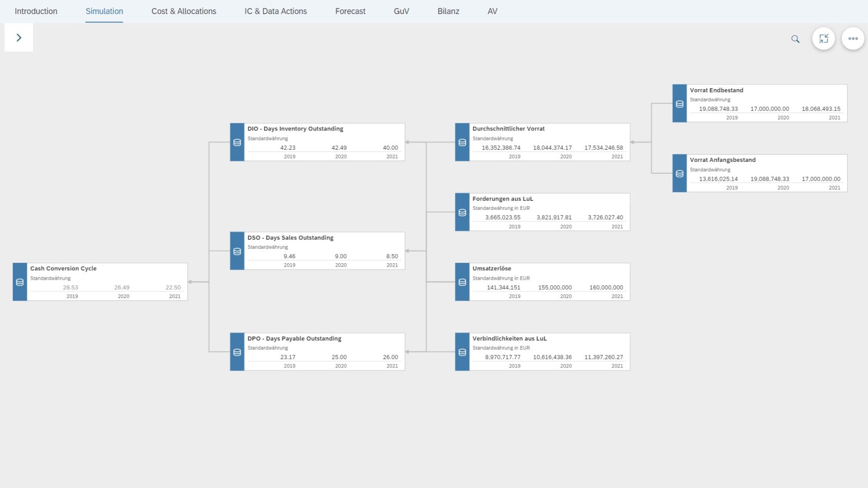This screenshot has width=868, height=488.
Task: Click the DIO node database icon
Action: tap(237, 143)
